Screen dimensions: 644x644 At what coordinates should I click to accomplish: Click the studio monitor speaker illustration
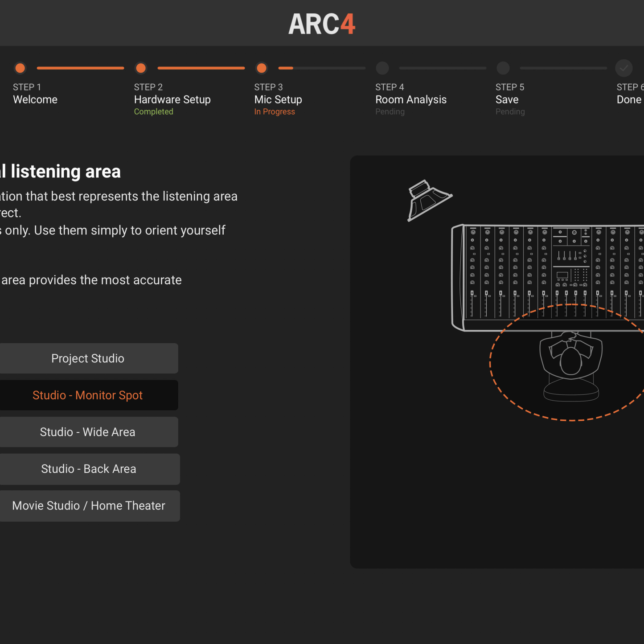coord(429,200)
